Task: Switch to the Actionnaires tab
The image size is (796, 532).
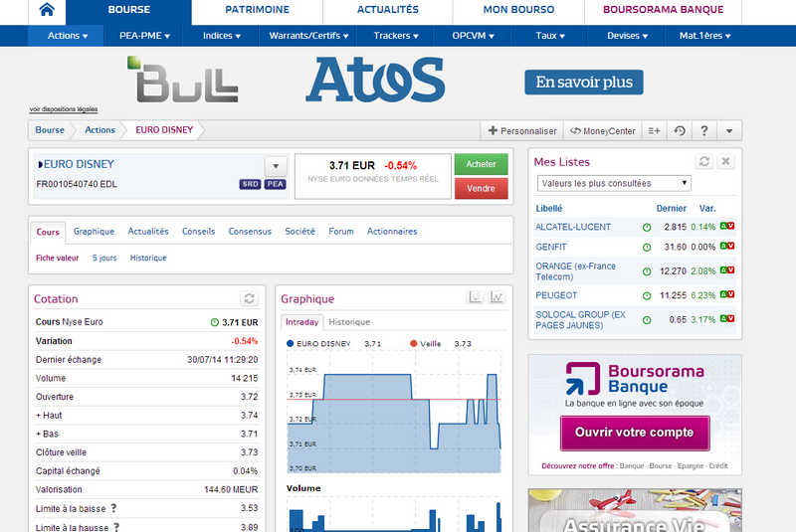Action: click(392, 232)
